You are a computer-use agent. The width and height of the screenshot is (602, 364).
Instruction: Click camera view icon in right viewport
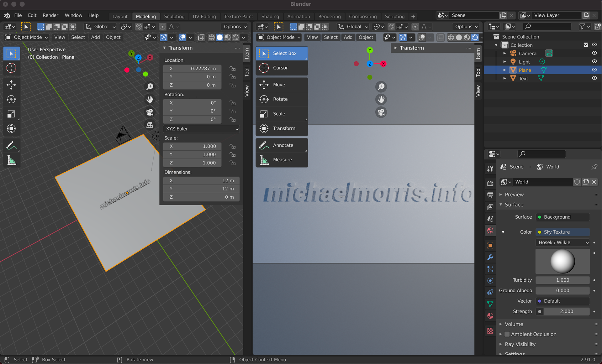tap(381, 112)
